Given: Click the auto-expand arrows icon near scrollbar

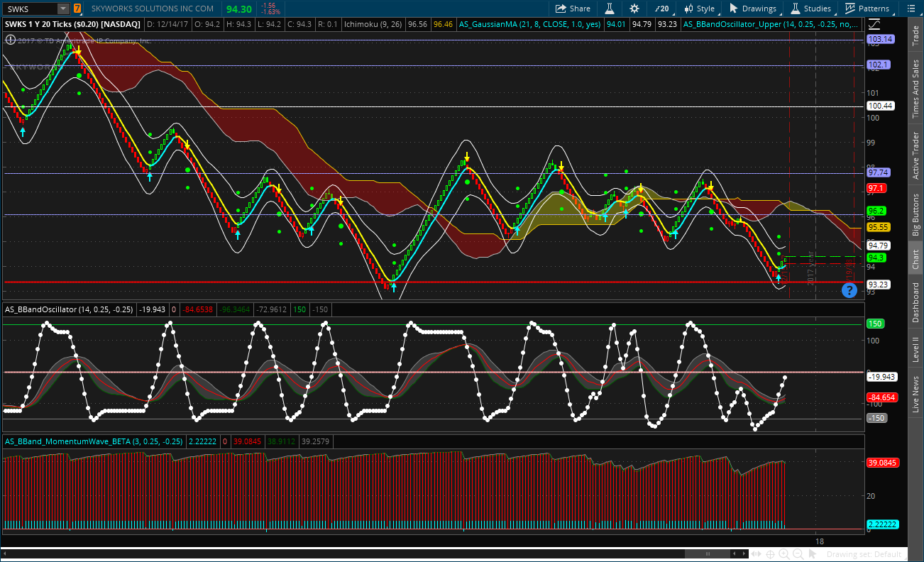Looking at the screenshot, I should [x=757, y=554].
